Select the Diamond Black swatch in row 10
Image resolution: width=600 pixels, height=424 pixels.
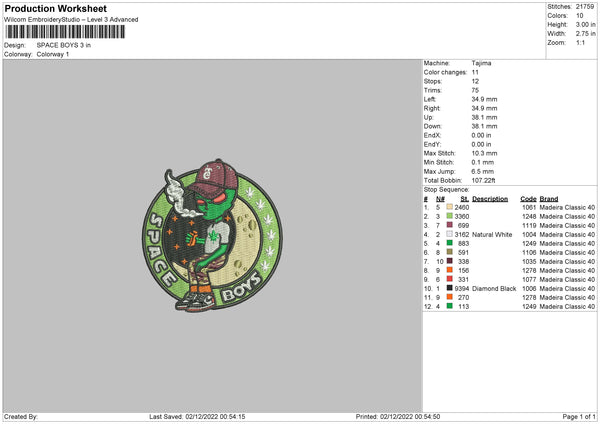point(449,288)
